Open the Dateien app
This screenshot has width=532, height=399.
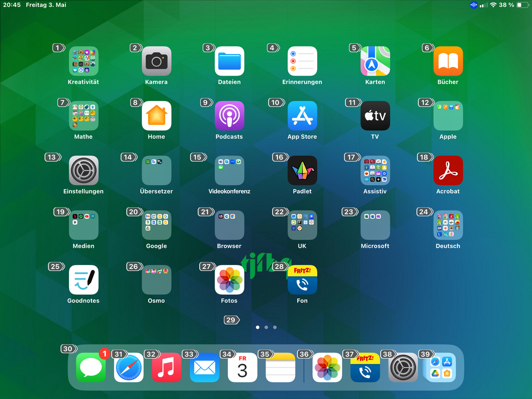pos(229,61)
